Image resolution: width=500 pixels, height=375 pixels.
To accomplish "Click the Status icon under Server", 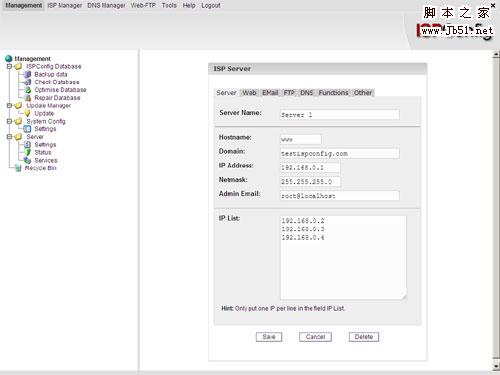I will (28, 152).
